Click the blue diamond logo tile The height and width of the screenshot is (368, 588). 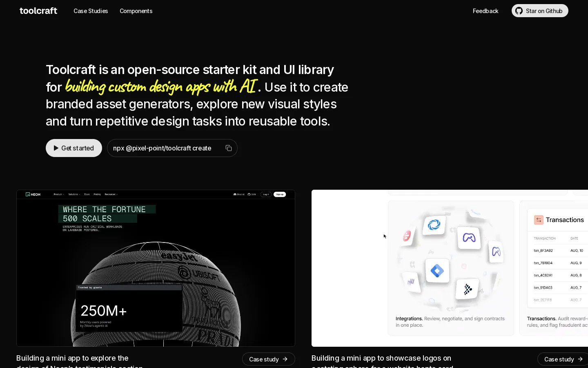point(437,271)
